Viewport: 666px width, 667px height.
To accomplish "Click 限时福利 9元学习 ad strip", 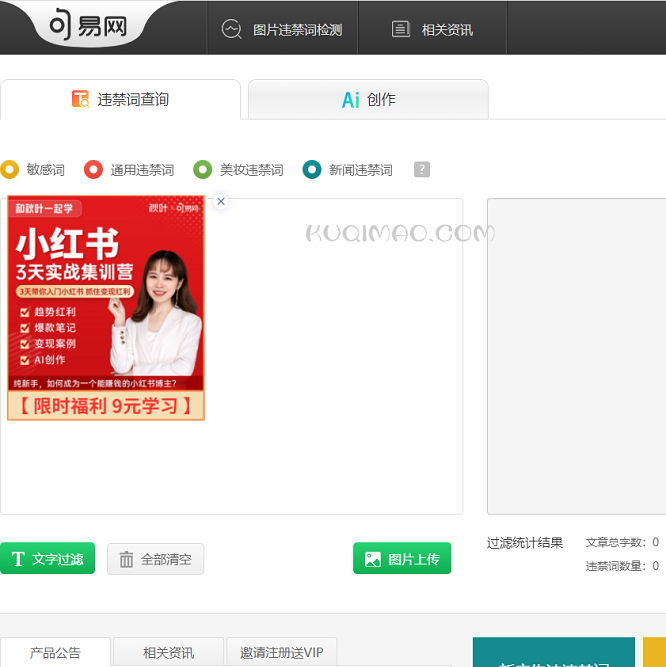I will click(x=106, y=406).
